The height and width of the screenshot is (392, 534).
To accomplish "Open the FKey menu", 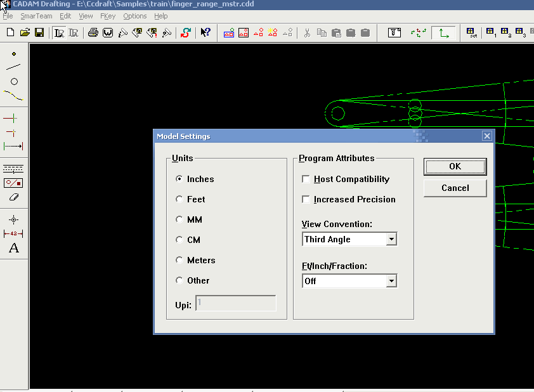I will pos(108,16).
